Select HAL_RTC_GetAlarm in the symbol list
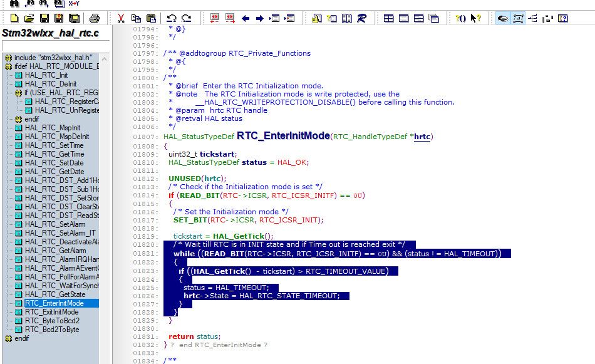 [55, 251]
